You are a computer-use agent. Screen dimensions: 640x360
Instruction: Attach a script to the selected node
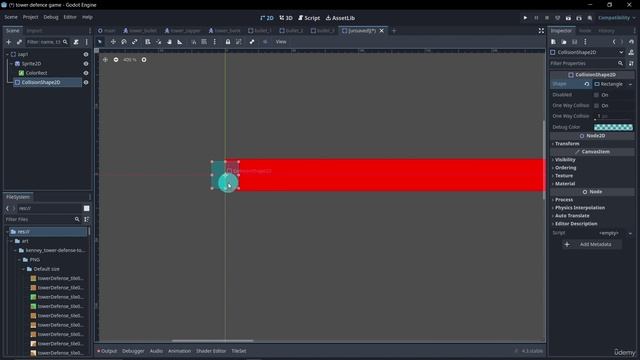[76, 42]
